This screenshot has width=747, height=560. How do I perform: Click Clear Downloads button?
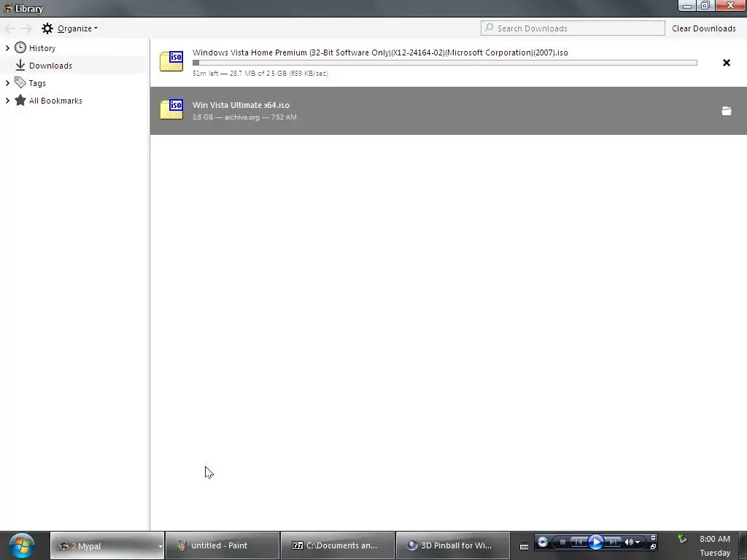[704, 28]
